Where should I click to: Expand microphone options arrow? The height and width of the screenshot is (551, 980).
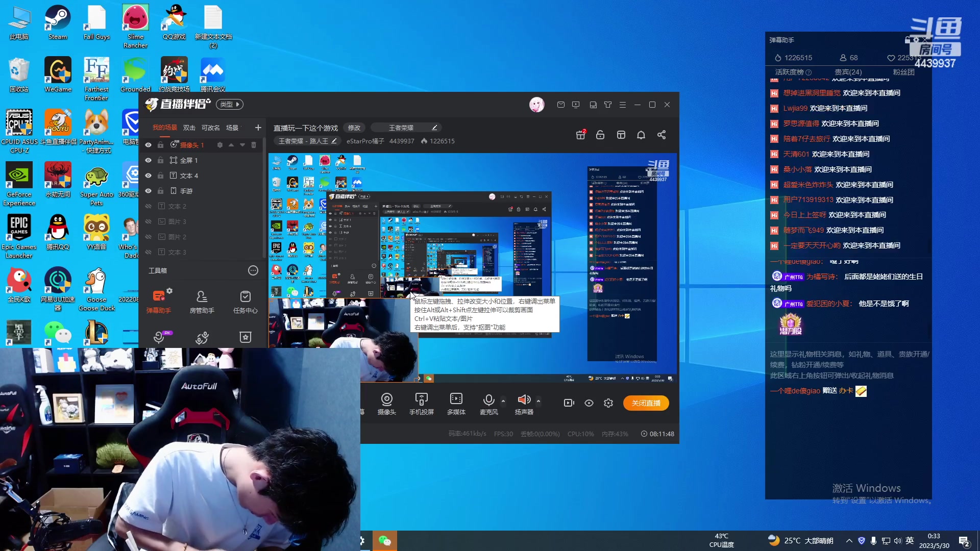[x=503, y=400]
